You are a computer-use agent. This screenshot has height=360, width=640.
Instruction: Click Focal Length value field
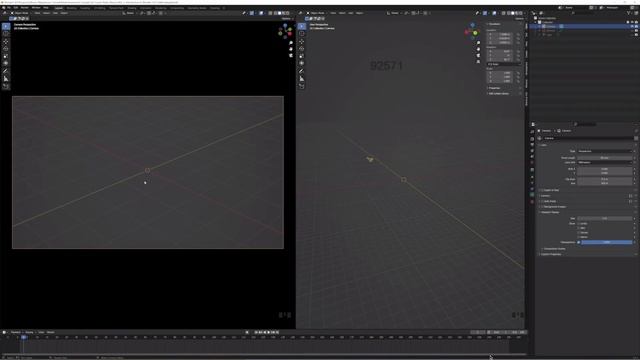(605, 158)
